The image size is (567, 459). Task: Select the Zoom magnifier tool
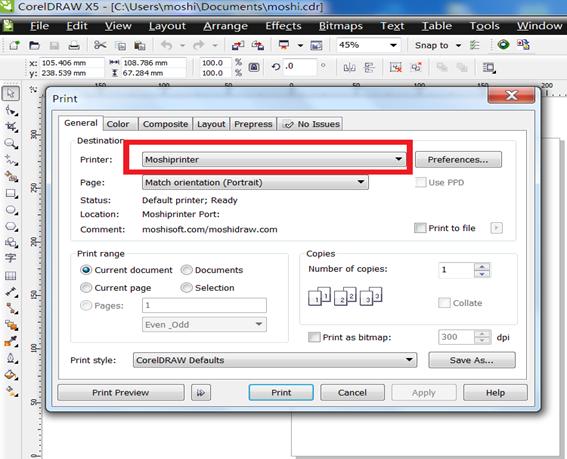[x=11, y=144]
